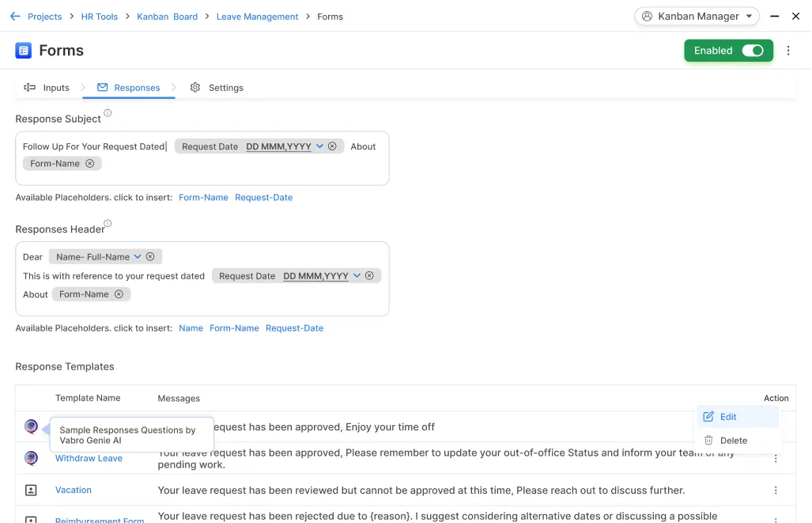Select Edit from the action menu
Image resolution: width=812 pixels, height=523 pixels.
(x=727, y=417)
